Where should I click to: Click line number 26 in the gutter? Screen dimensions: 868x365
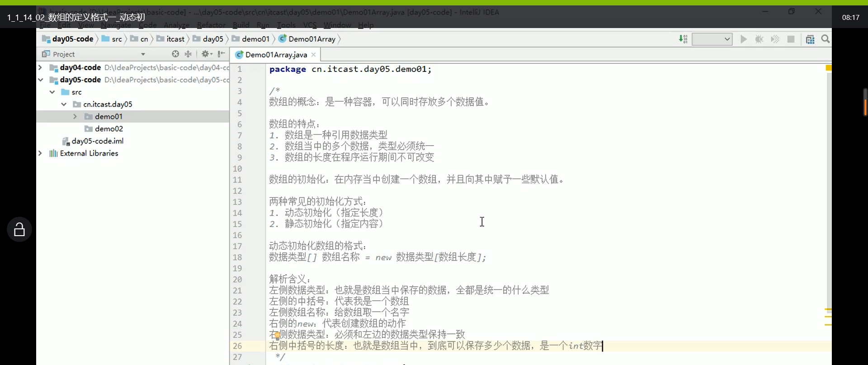pos(237,346)
